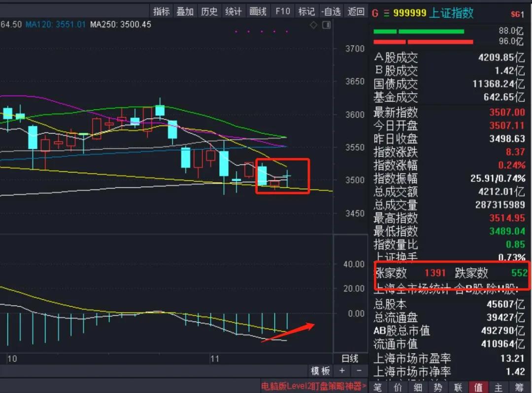Click the 返回 (back) button
Image resolution: width=532 pixels, height=393 pixels.
coord(355,11)
